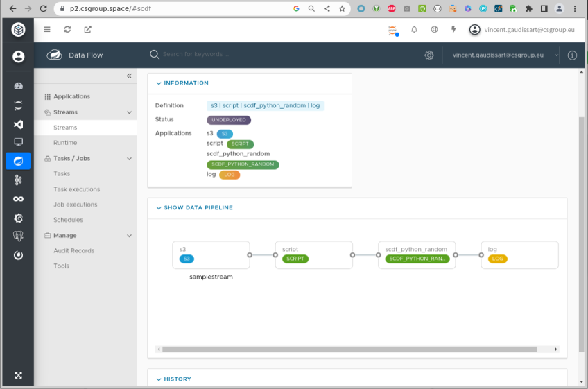Open the dashboard gauge icon in the sidebar
588x389 pixels.
pyautogui.click(x=18, y=86)
